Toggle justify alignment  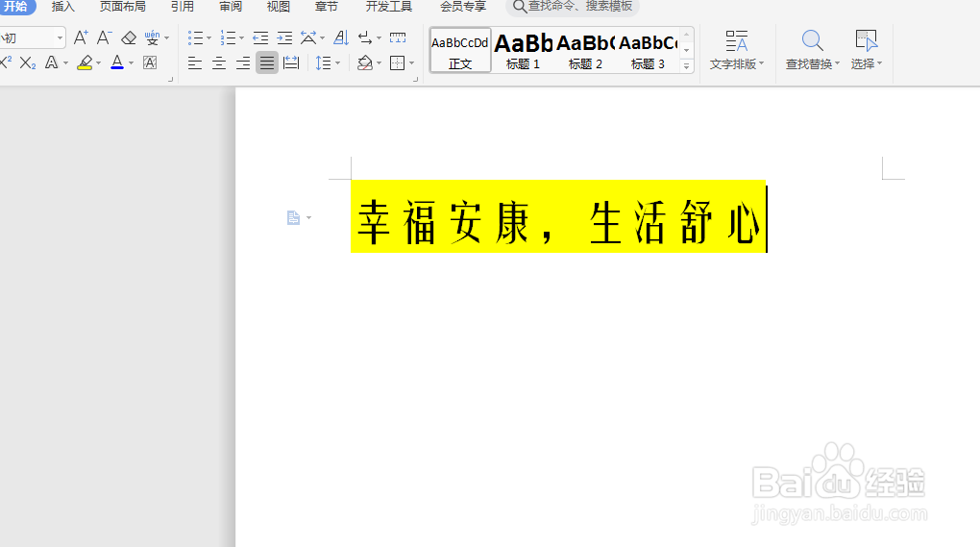pyautogui.click(x=267, y=63)
